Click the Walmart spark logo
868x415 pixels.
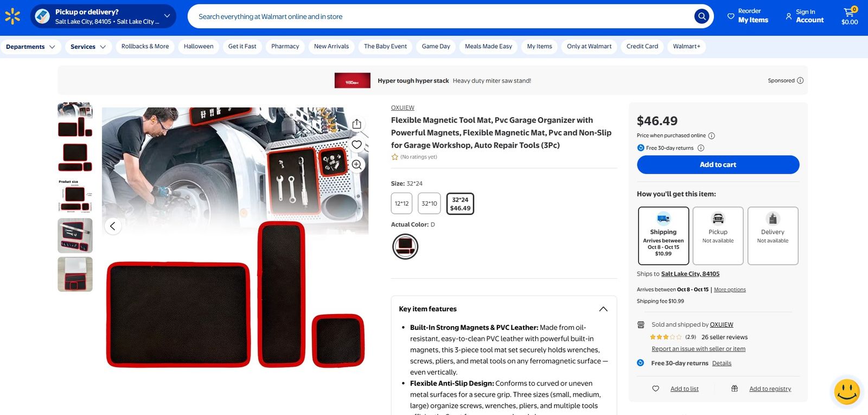tap(12, 16)
